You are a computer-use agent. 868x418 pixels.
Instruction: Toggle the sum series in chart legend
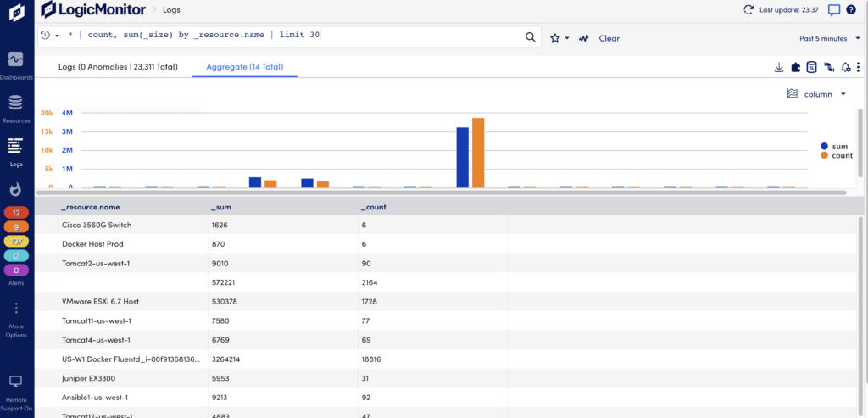[x=834, y=147]
